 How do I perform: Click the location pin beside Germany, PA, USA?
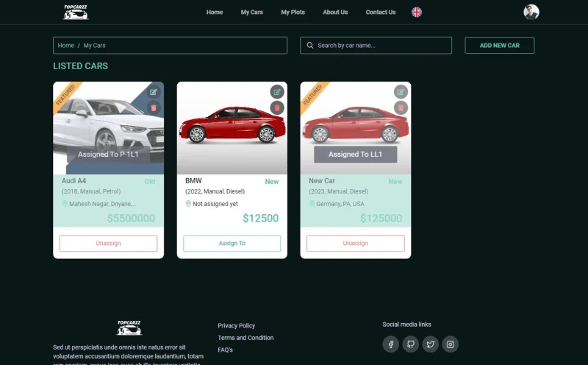point(312,204)
